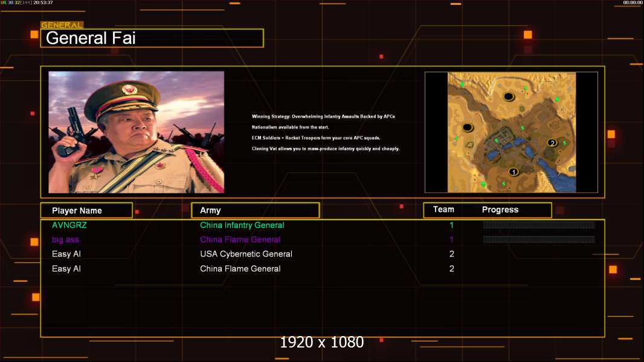Viewport: 644px width, 362px height.
Task: Click the GENERAL label tag
Action: 62,25
